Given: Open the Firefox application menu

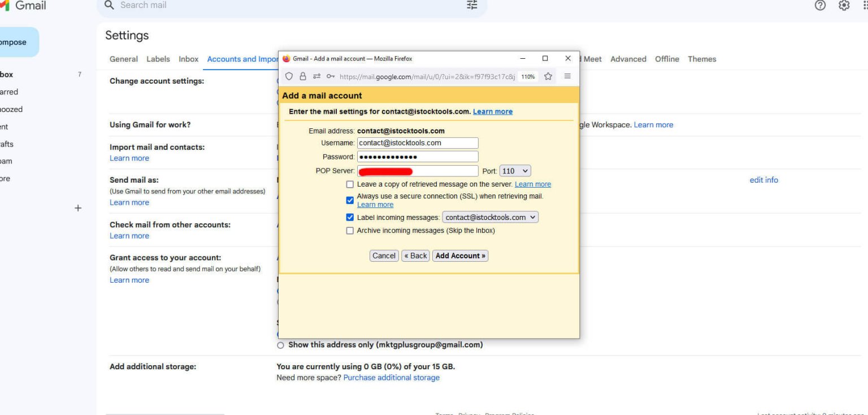Looking at the screenshot, I should point(567,76).
